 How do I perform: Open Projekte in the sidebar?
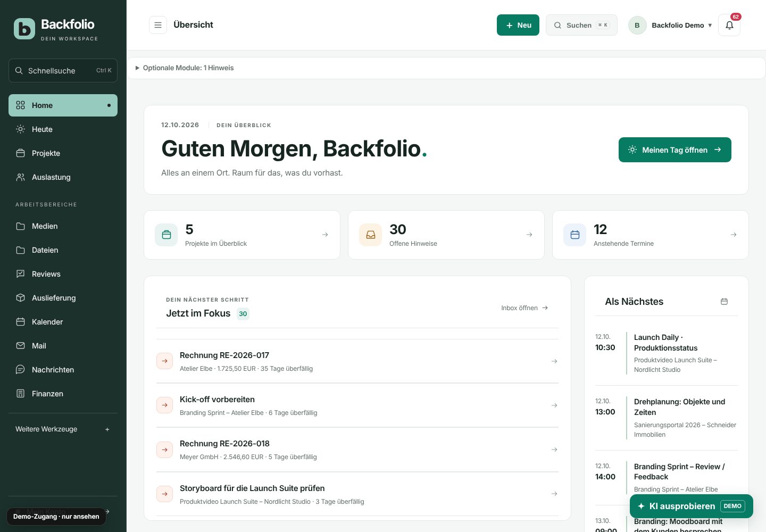coord(63,153)
